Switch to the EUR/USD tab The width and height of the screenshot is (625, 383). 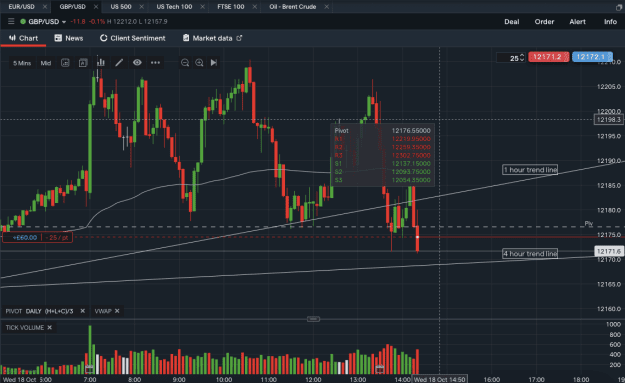coord(22,7)
